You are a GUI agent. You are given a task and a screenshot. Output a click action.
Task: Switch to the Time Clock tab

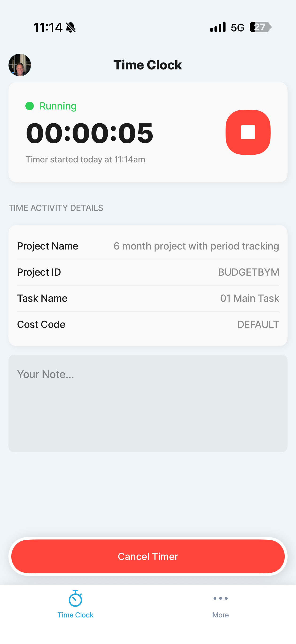(x=75, y=604)
